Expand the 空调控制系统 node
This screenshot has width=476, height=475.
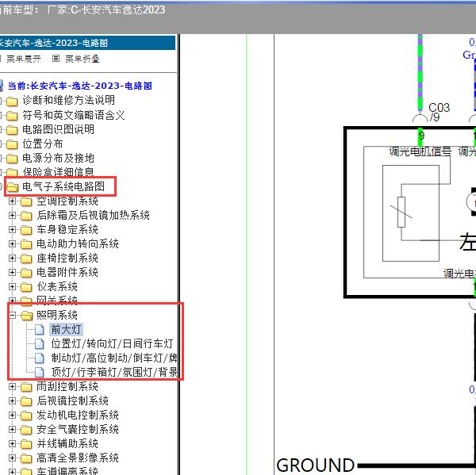click(x=12, y=201)
